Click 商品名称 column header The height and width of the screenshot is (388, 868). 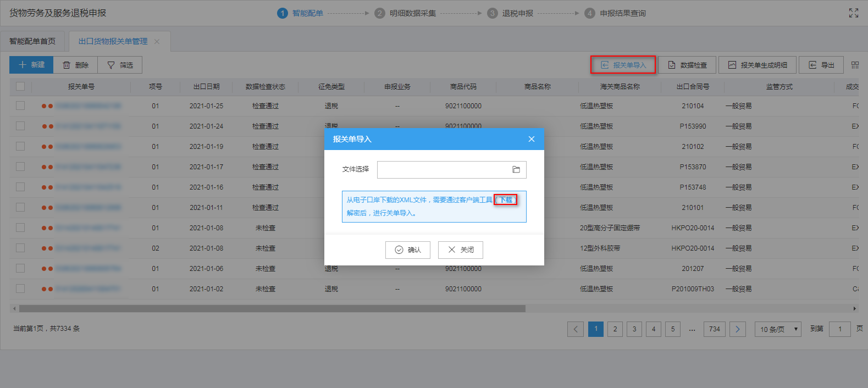coord(538,87)
